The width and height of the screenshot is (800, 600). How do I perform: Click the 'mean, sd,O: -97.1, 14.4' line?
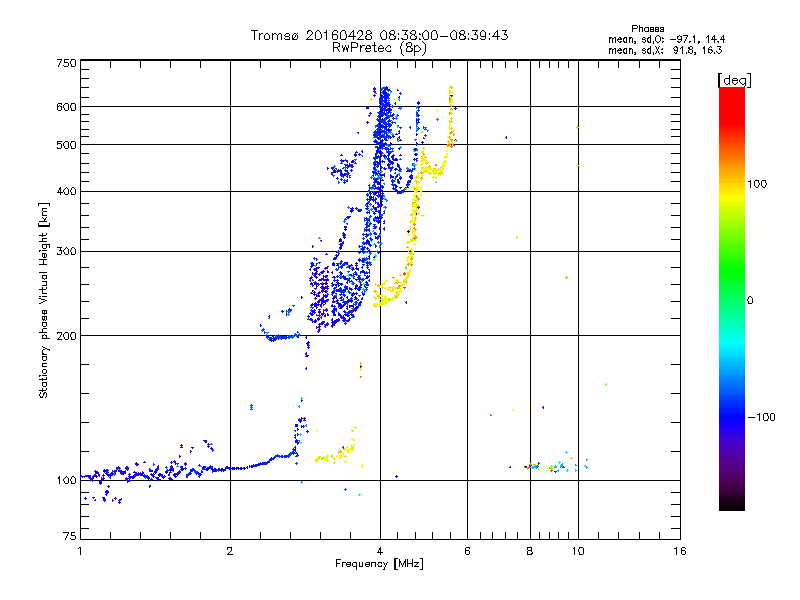pos(666,39)
